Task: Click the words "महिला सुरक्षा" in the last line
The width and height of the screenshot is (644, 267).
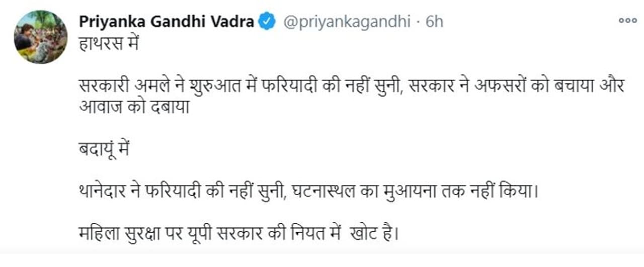Action: point(118,235)
